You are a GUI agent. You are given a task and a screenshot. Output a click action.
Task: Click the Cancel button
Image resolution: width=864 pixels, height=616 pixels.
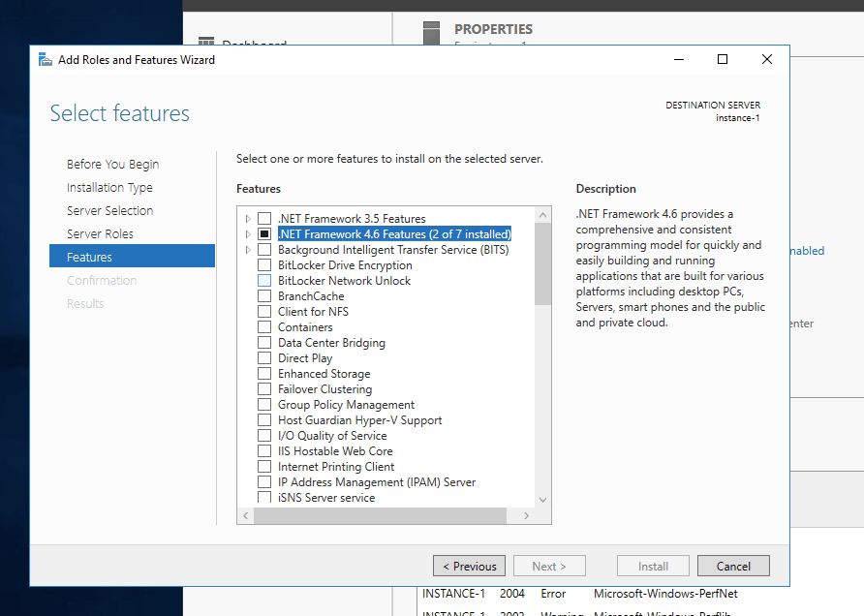coord(733,566)
